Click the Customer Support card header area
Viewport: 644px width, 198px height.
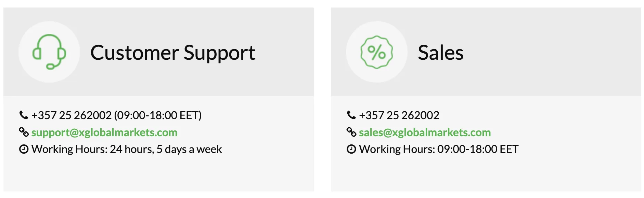point(158,52)
